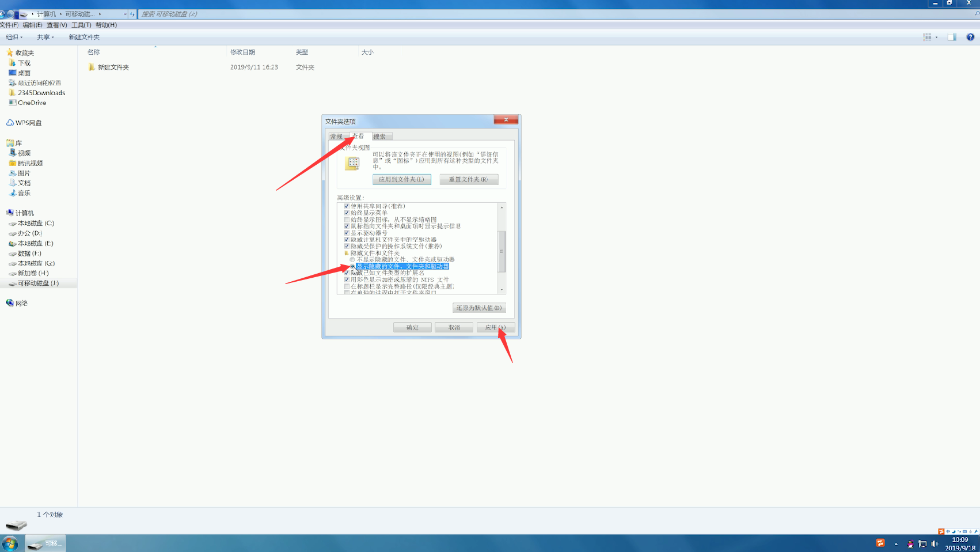Toggle 使用共享向导 checkbox

(347, 206)
